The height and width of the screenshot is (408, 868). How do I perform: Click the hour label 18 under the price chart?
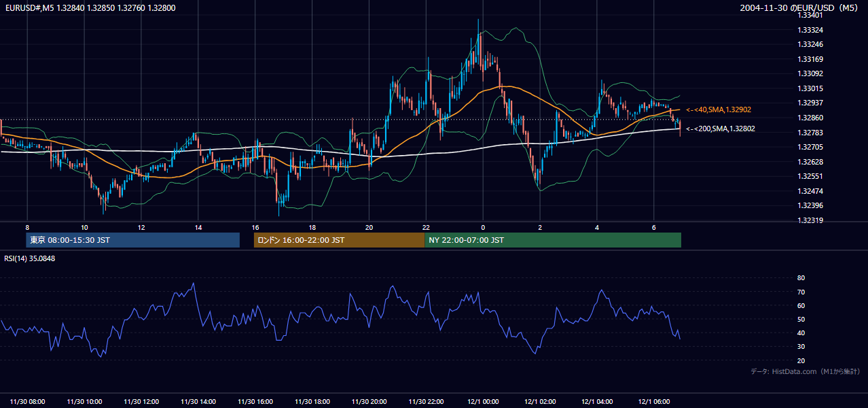312,227
